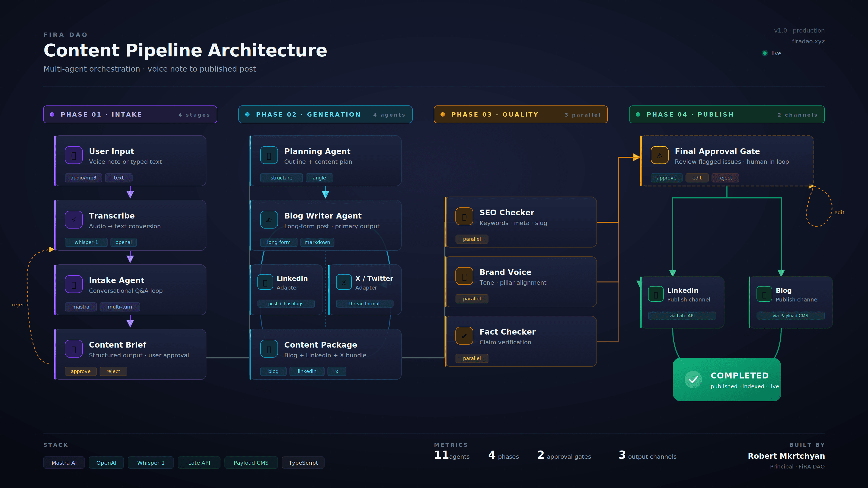Click reject in Final Approval Gate
868x488 pixels.
tap(725, 178)
